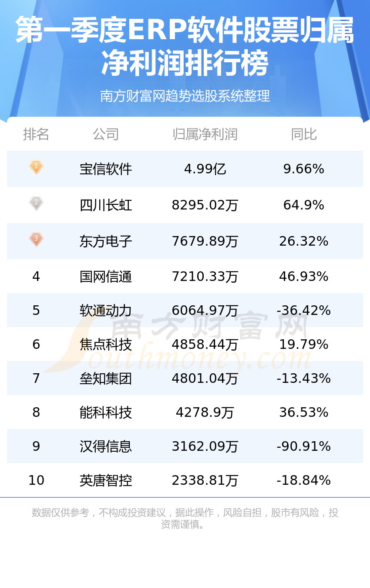Click the 归属净利润 column header
Viewport: 370px width, 588px height.
click(205, 134)
